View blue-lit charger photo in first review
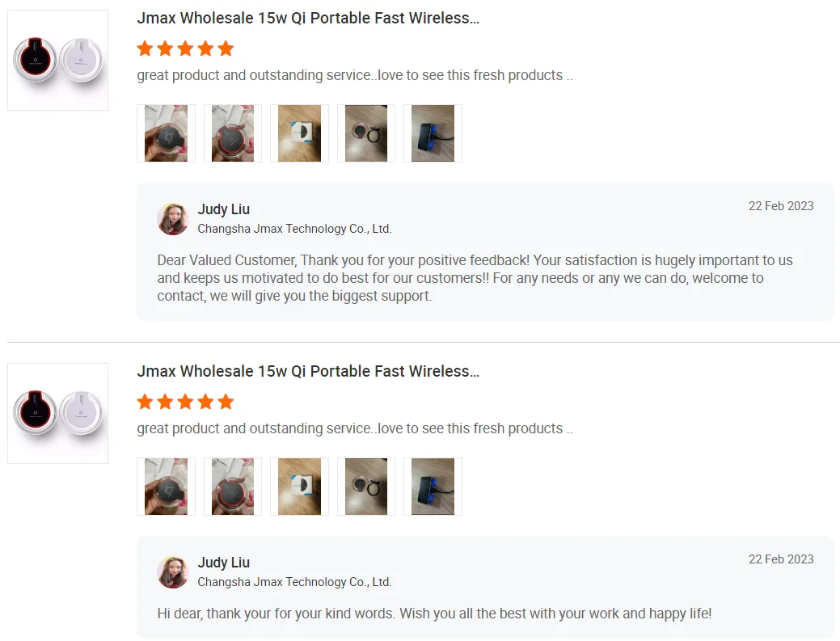 tap(433, 133)
